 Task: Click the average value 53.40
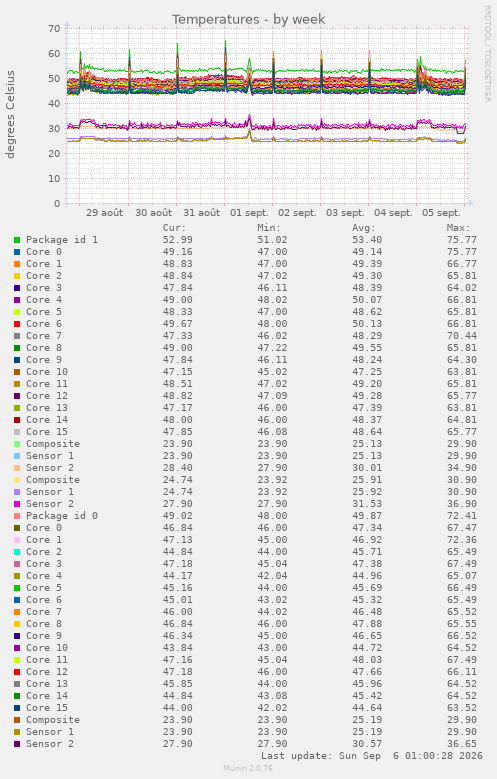point(367,240)
